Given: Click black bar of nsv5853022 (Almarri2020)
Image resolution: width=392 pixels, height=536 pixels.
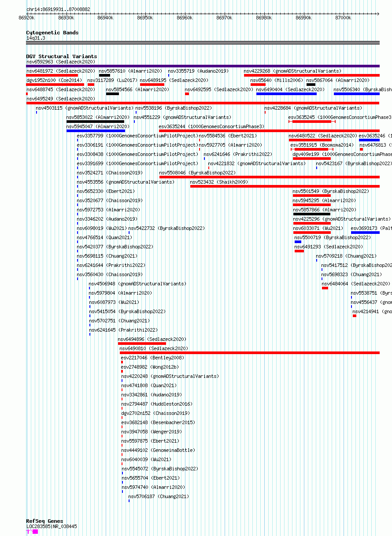Looking at the screenshot, I should (x=96, y=122).
